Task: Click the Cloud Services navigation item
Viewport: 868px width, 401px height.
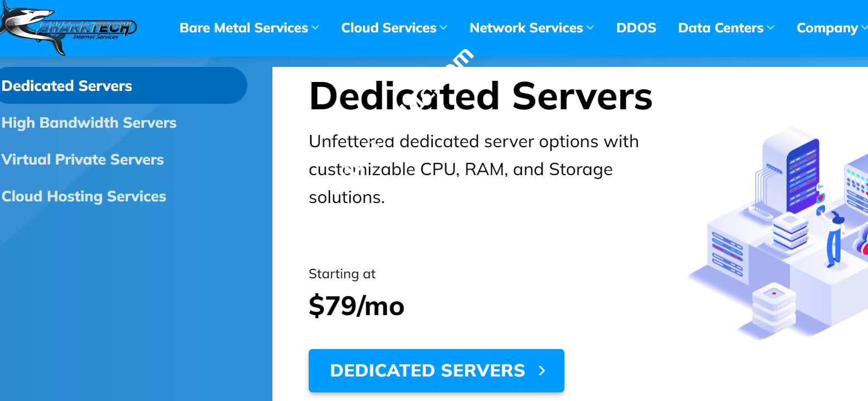Action: point(389,27)
